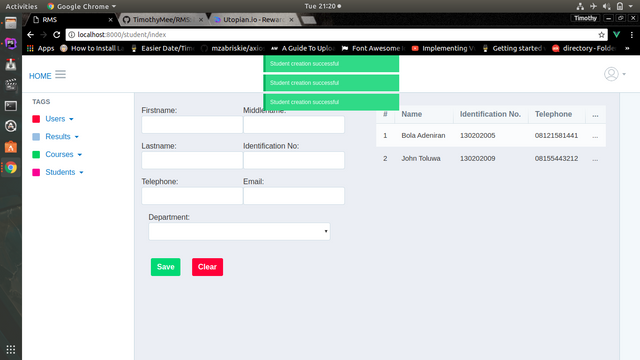Close the RMS tab
This screenshot has height=360, width=640.
point(110,20)
